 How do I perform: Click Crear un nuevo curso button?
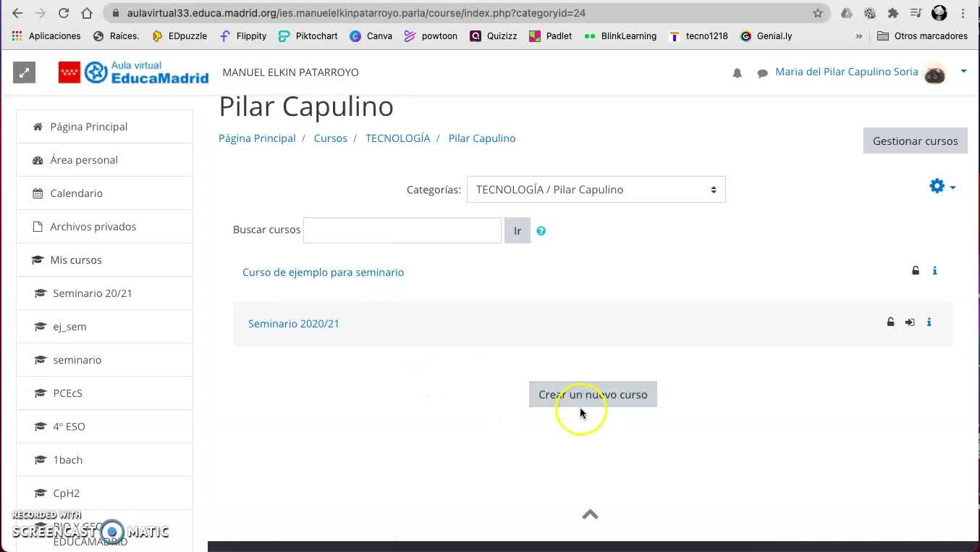(593, 394)
